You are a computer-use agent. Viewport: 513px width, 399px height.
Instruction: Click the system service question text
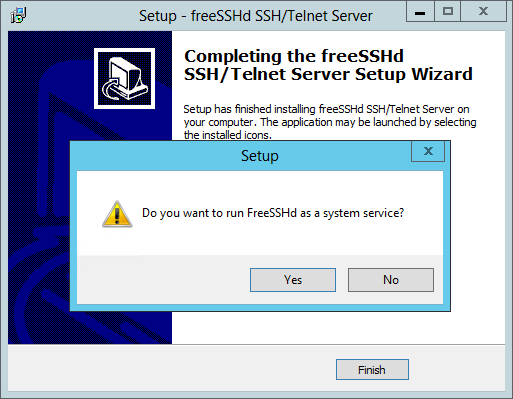pyautogui.click(x=273, y=213)
